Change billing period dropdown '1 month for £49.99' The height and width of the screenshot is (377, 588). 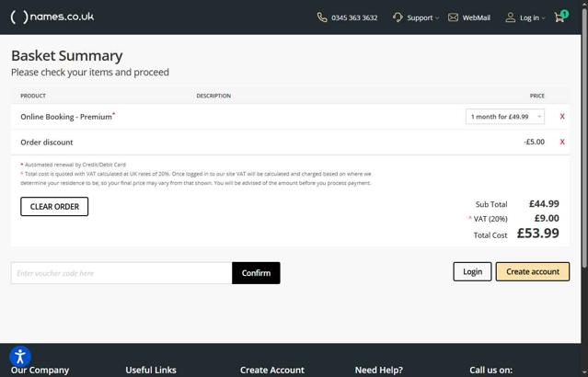[x=505, y=117]
